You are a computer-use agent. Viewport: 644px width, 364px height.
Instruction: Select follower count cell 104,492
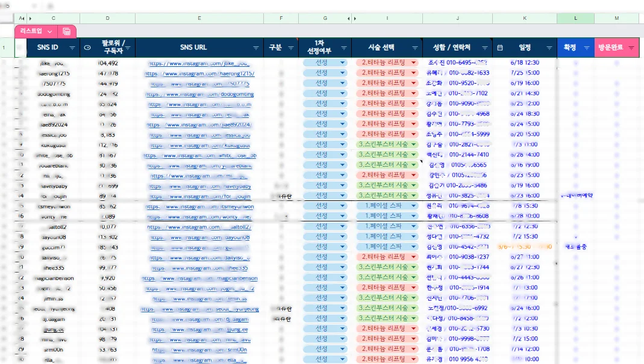[108, 63]
